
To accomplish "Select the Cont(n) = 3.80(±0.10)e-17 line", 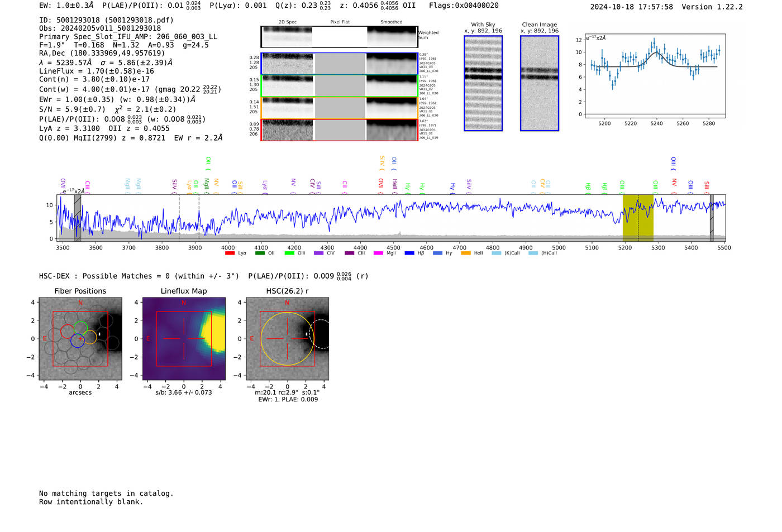I will coord(94,80).
